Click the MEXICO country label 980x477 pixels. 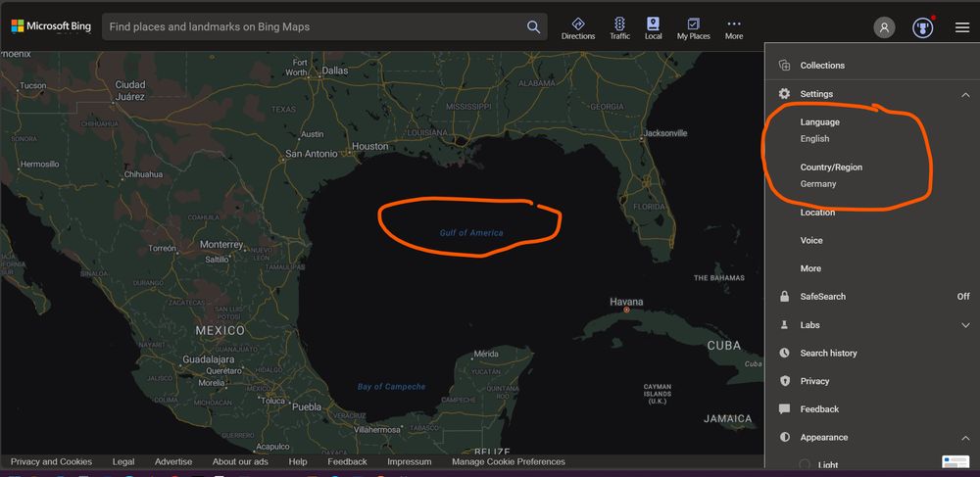click(220, 330)
